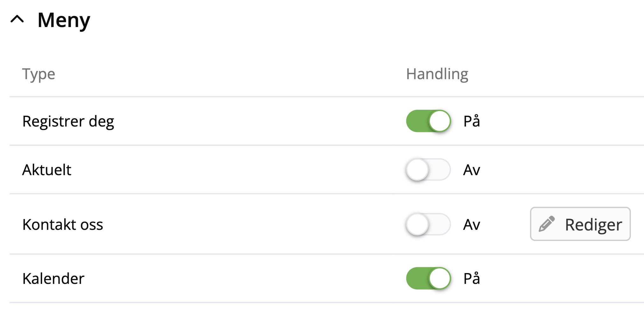The image size is (644, 309).
Task: Collapse the Meny section with the chevron
Action: (17, 20)
